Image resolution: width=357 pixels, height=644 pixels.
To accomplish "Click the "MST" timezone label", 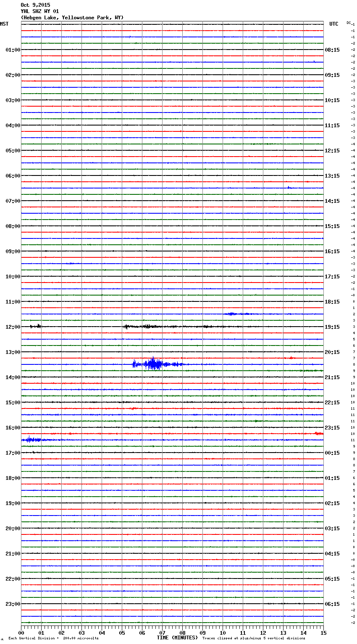I will click(x=4, y=24).
